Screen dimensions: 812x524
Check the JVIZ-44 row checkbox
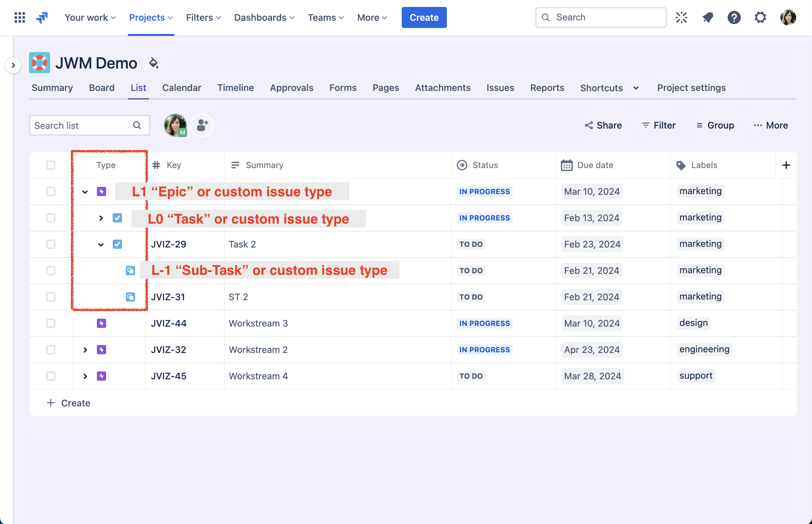pos(50,323)
